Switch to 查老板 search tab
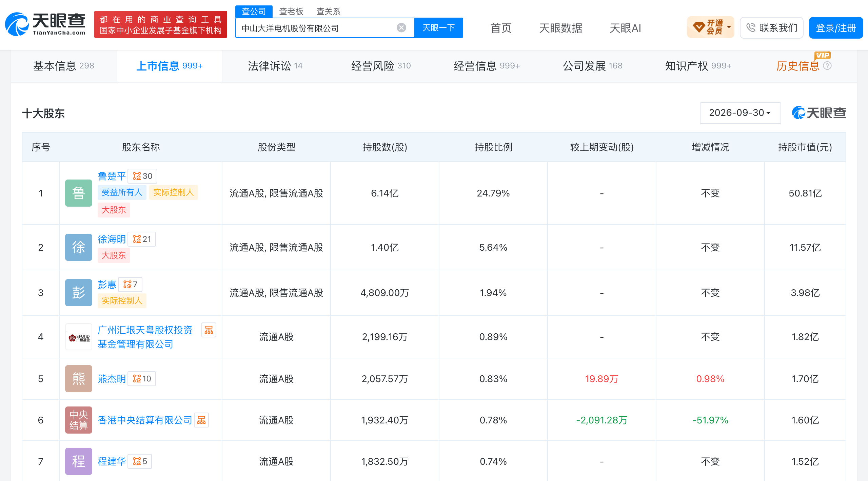 click(x=291, y=12)
